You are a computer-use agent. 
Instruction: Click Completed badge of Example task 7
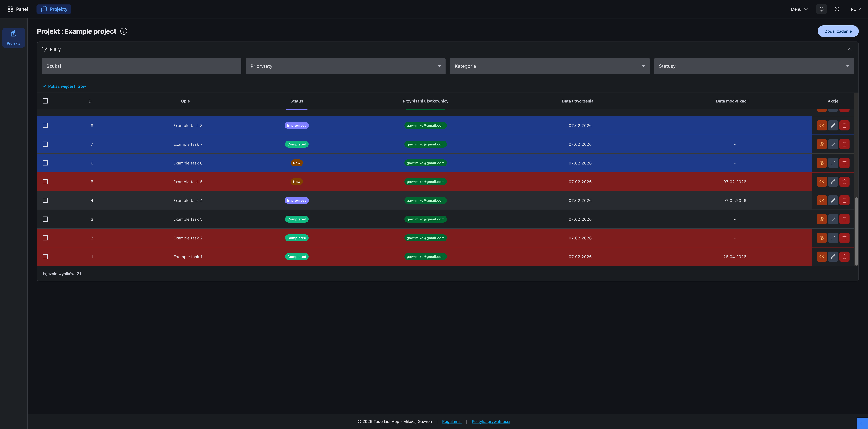click(296, 144)
